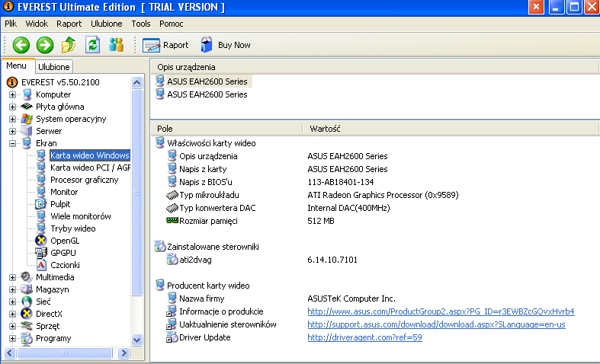Screen dimensions: 600x364
Task: Select Tryby wideo in tree
Action: coord(72,228)
